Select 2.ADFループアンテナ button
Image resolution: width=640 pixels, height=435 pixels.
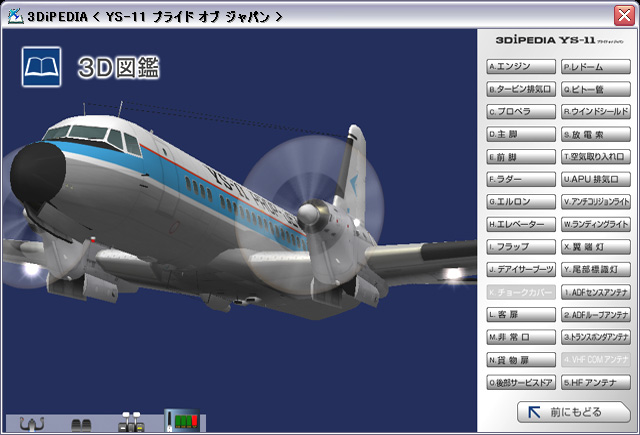point(596,315)
